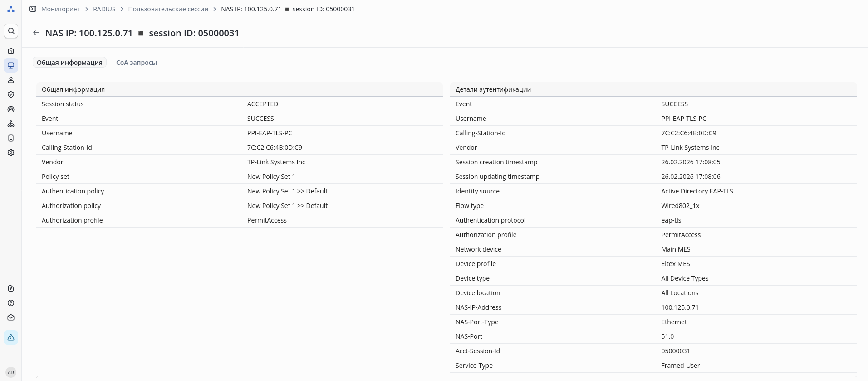The height and width of the screenshot is (381, 868).
Task: Open the shield checkmark policy section
Action: click(11, 94)
